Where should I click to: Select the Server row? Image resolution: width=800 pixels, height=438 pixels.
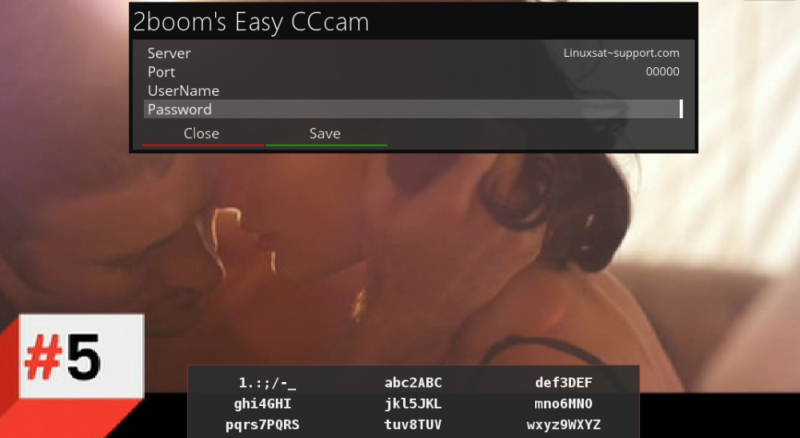click(413, 53)
